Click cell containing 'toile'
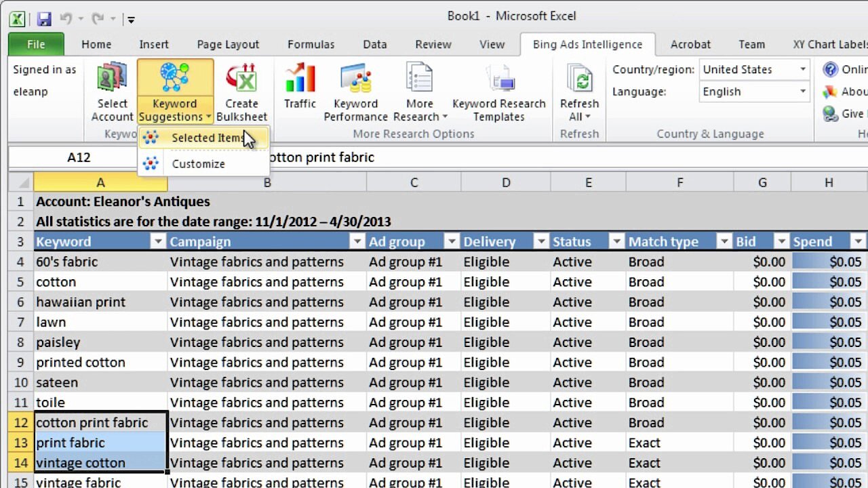Image resolution: width=868 pixels, height=488 pixels. click(x=100, y=403)
